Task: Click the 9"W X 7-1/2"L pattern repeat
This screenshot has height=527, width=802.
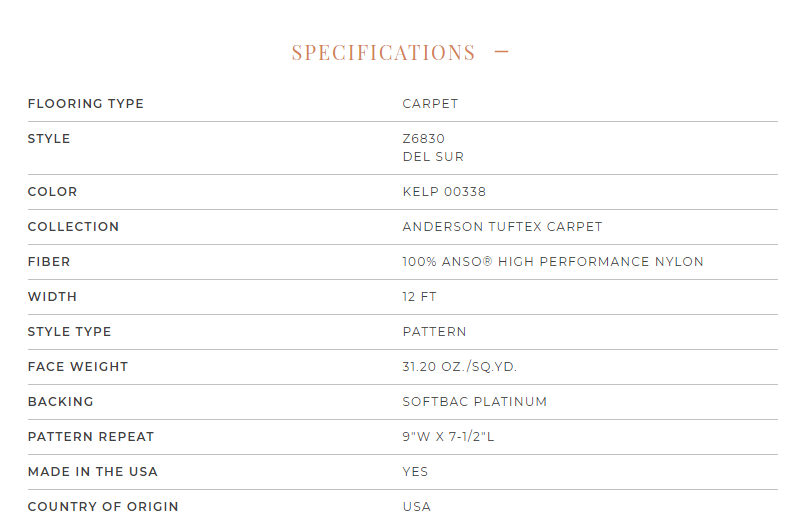Action: 448,437
